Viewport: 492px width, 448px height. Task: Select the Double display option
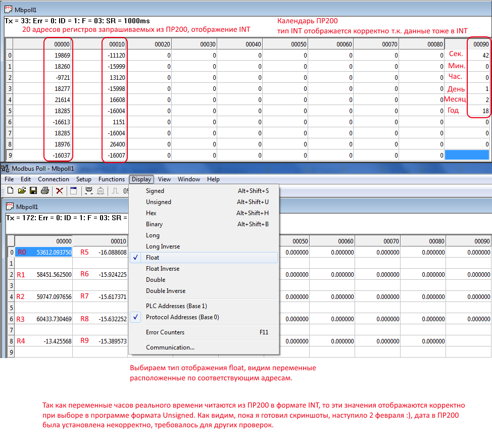(x=204, y=280)
